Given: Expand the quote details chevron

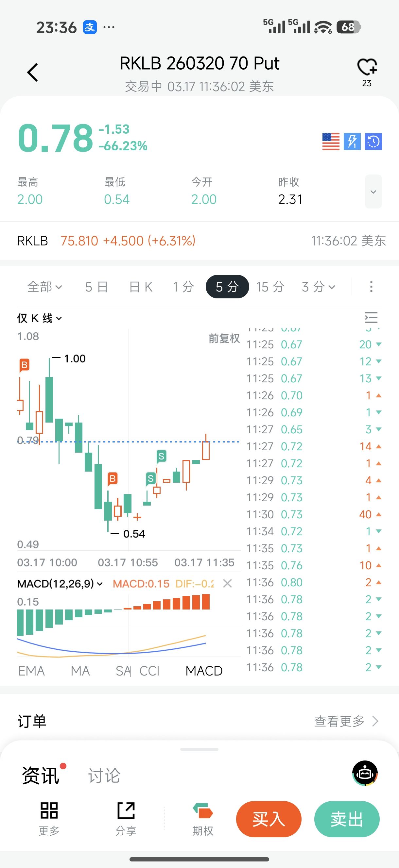Looking at the screenshot, I should click(x=373, y=192).
